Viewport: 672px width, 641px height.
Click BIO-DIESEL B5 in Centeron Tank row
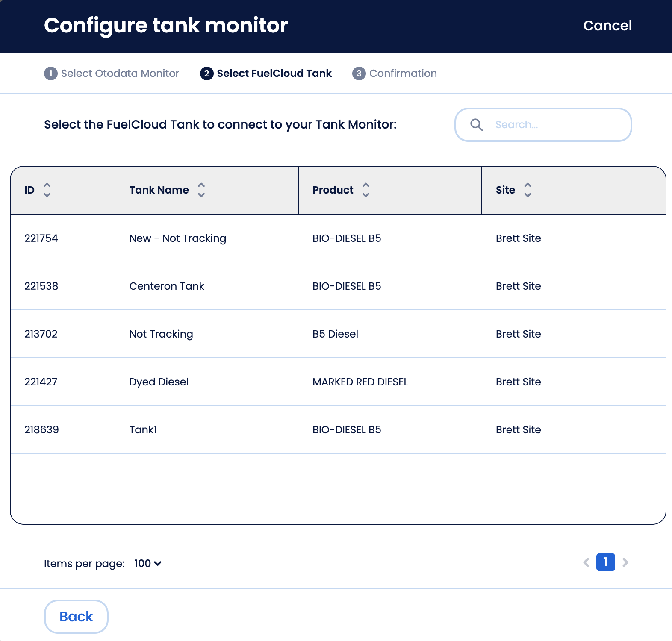(x=347, y=286)
